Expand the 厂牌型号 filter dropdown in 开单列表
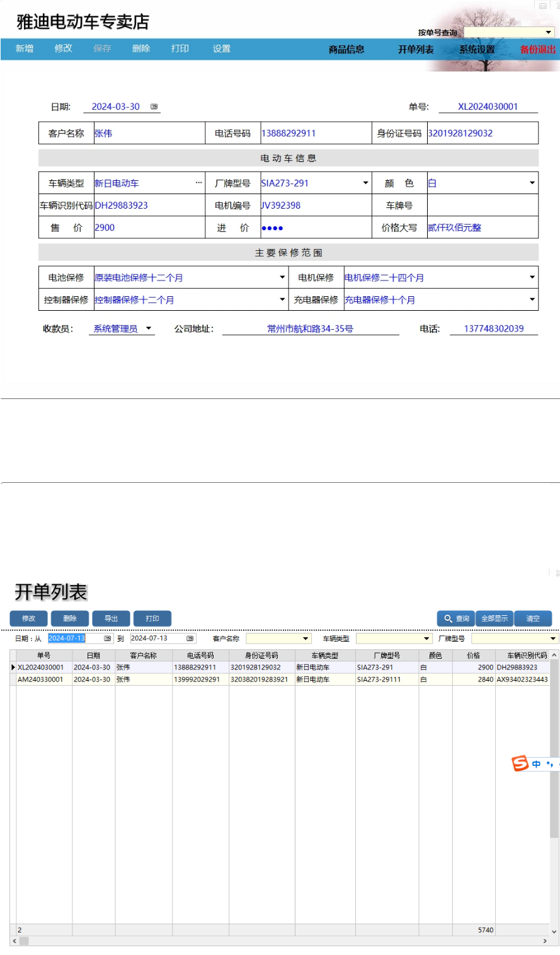Screen dimensions: 560x955 pyautogui.click(x=554, y=639)
